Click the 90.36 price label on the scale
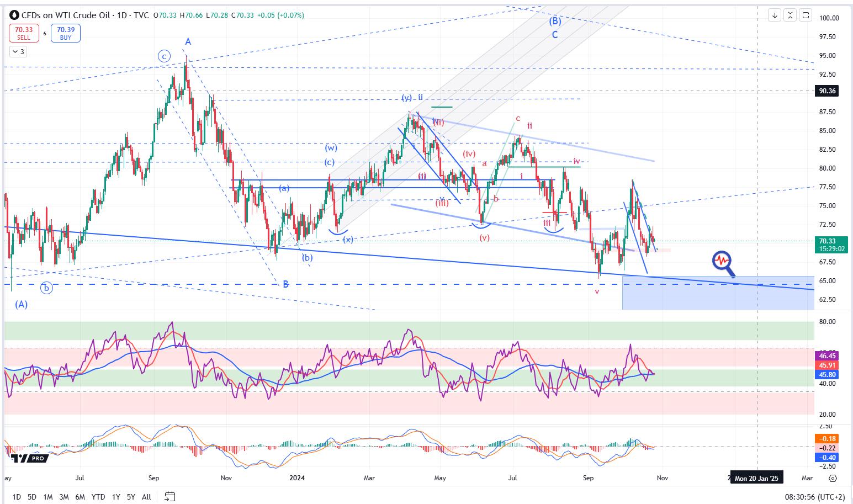Screen dimensions: 853x504 point(826,91)
